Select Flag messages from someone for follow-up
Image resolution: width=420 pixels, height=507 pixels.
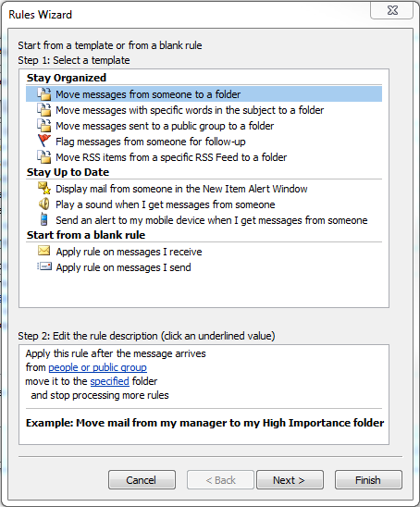point(151,142)
